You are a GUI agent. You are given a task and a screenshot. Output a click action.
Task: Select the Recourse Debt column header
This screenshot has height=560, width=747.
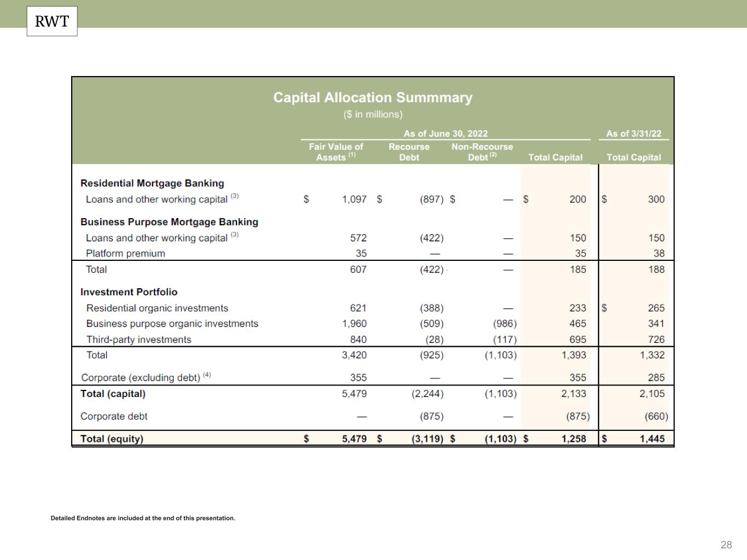point(409,152)
